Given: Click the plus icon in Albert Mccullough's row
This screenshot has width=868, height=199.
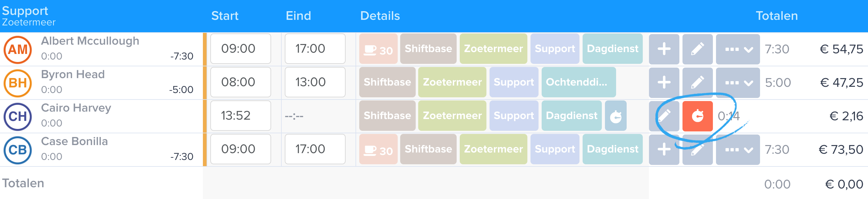Looking at the screenshot, I should 664,49.
